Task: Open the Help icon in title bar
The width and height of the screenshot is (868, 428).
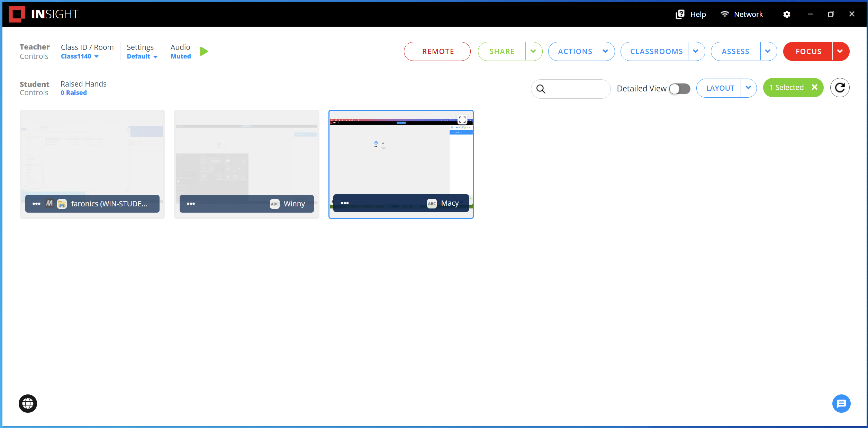Action: (x=680, y=14)
